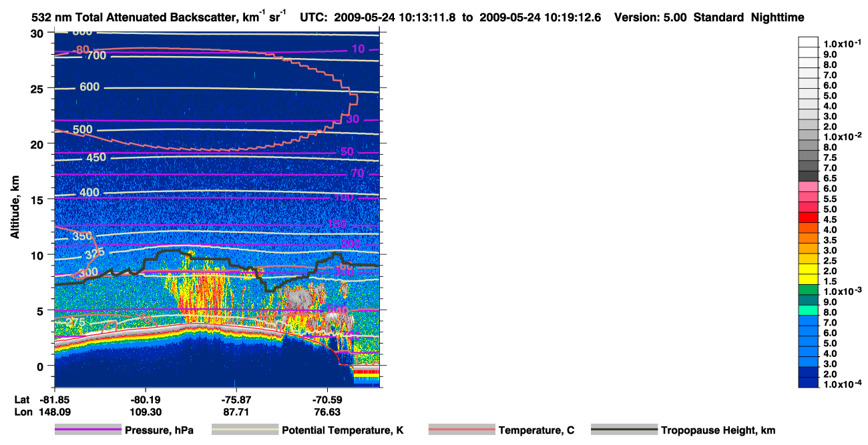Click the latitude value -70.59
868x445 pixels.
tap(327, 399)
